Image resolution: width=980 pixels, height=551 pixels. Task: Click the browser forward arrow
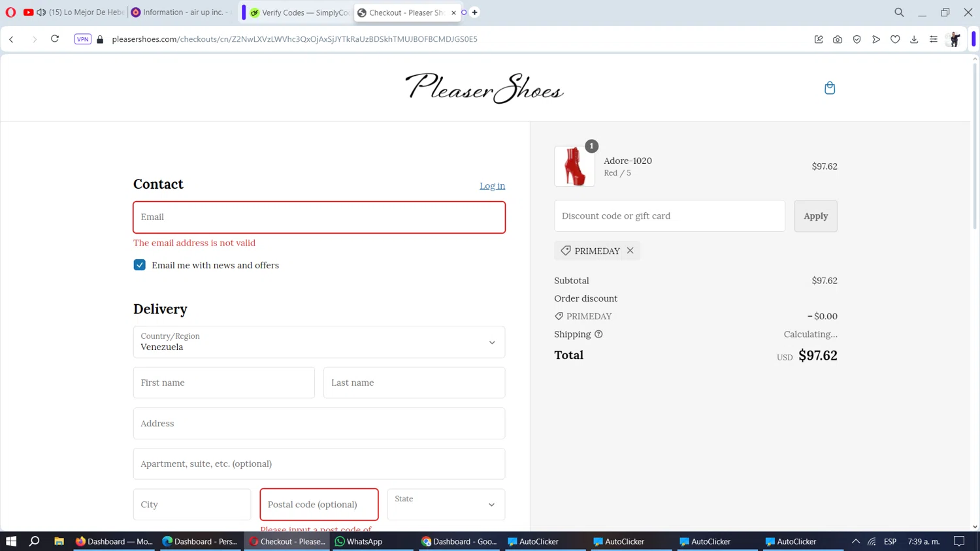point(34,39)
